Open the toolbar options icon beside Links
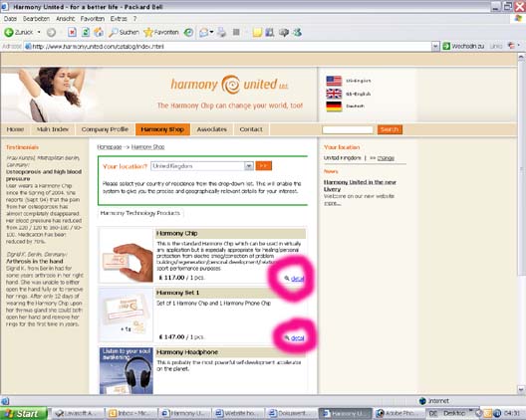Viewport: 526px width, 420px height. click(x=512, y=46)
